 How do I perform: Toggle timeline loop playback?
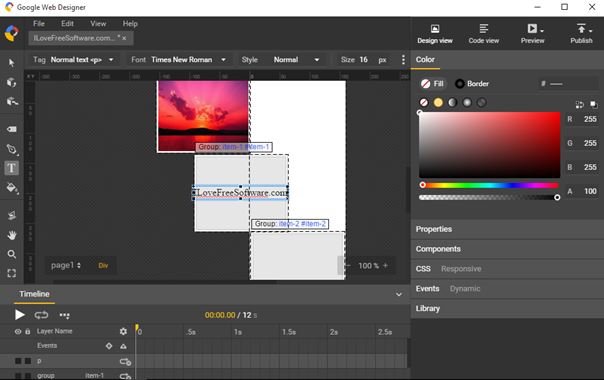coord(41,315)
